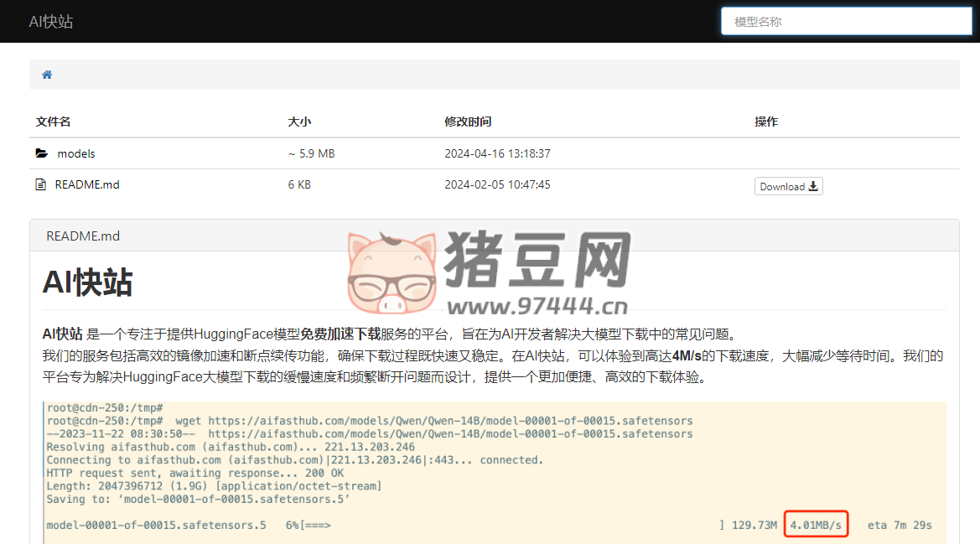Click the 操作 column header
Viewport: 980px width, 544px height.
tap(765, 122)
